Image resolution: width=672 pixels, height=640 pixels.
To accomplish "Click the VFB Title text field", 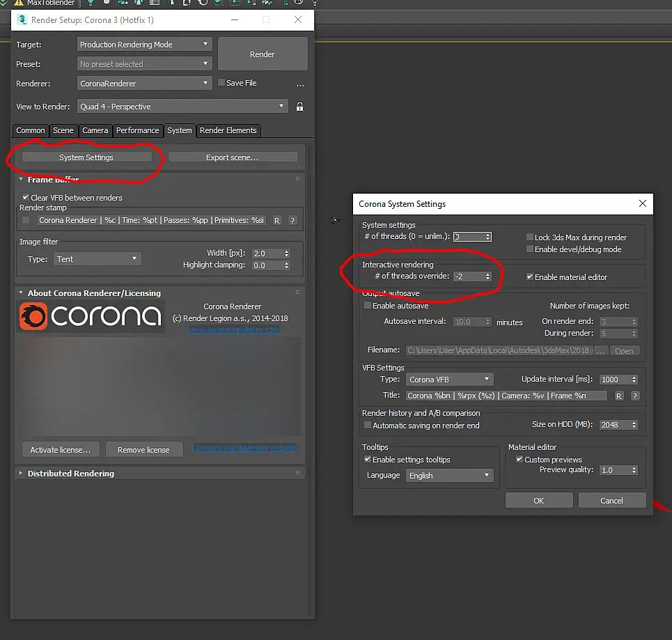I will click(506, 396).
